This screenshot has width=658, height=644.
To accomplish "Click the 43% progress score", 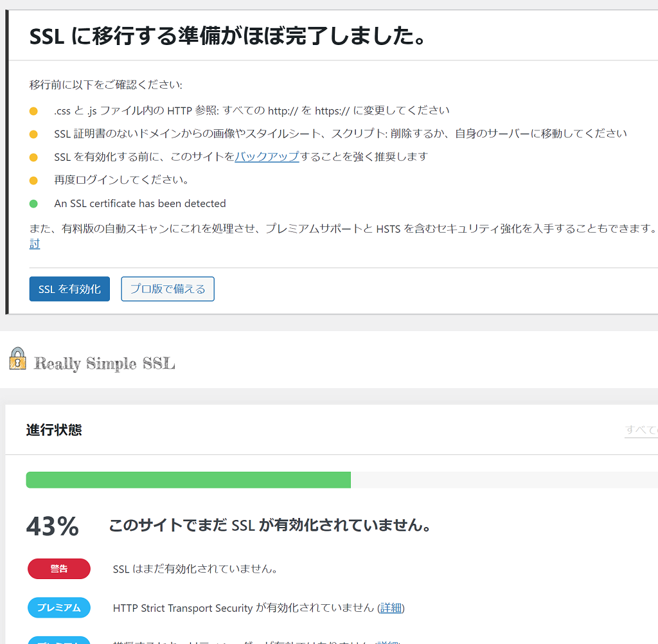I will click(53, 526).
